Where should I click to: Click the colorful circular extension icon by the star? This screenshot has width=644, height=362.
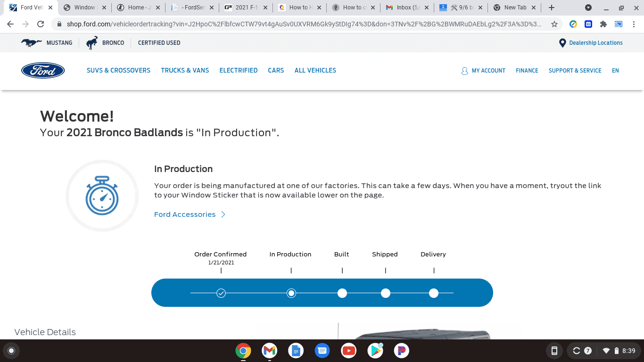[x=573, y=24]
